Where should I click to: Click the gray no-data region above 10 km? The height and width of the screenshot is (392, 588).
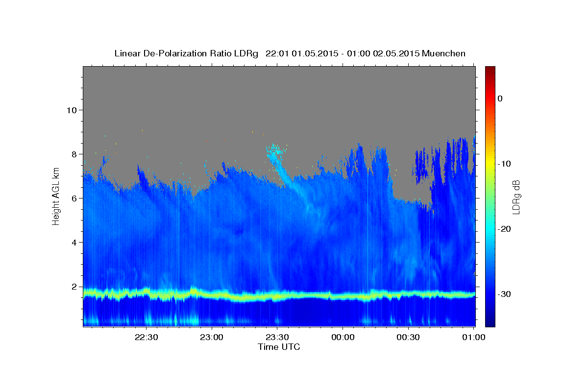point(279,88)
